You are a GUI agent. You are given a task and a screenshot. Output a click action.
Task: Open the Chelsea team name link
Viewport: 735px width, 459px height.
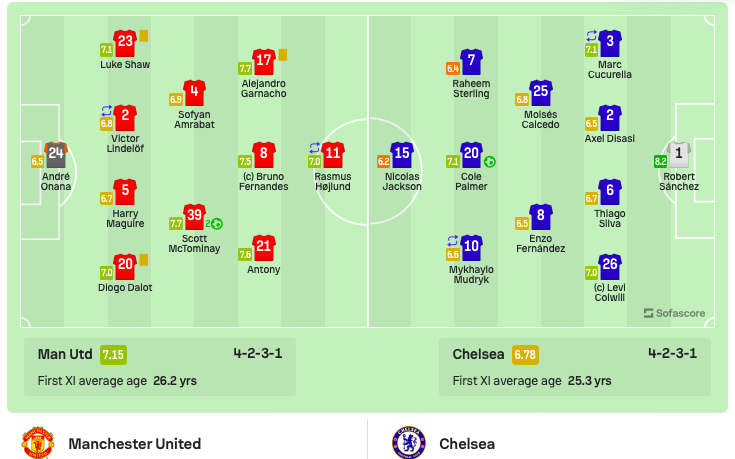coord(467,444)
